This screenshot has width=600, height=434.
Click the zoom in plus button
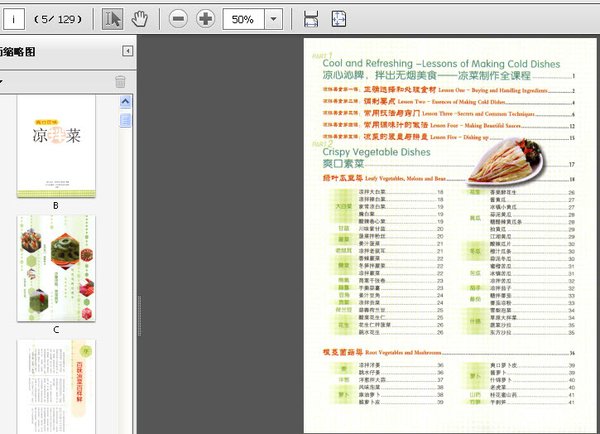[x=206, y=19]
